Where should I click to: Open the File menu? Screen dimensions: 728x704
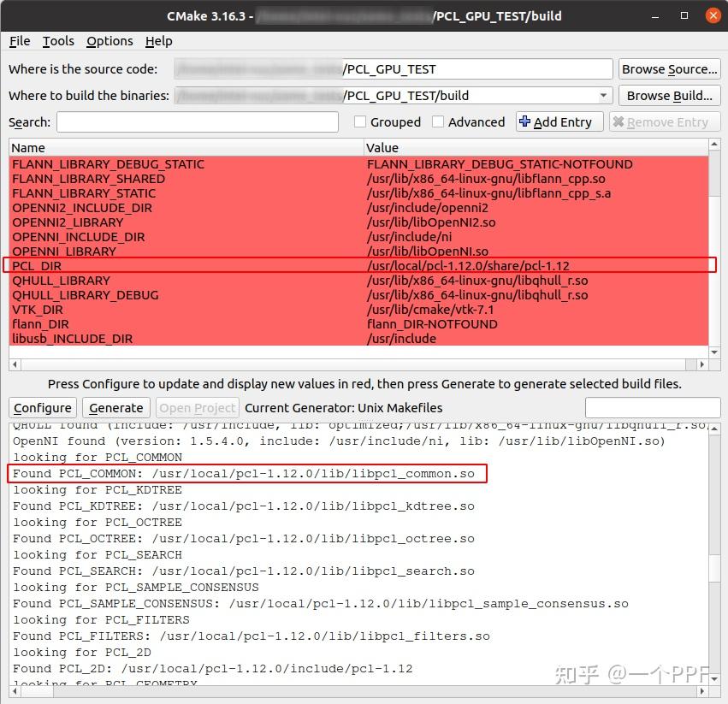click(19, 40)
